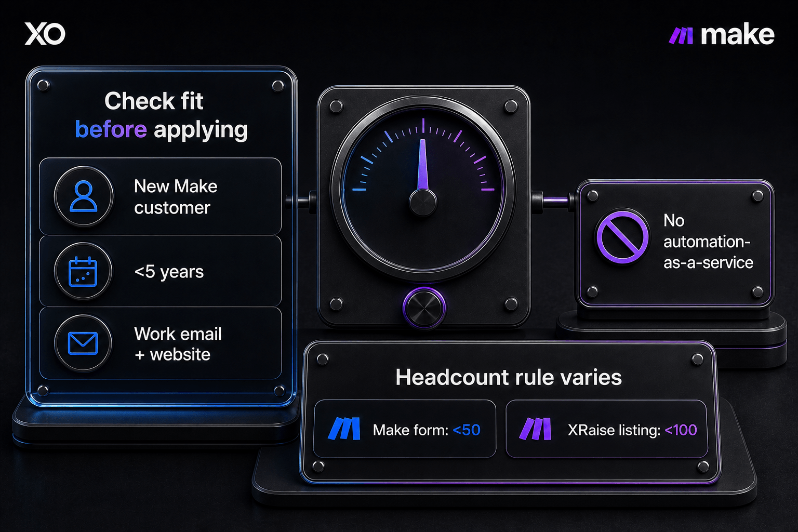Select the "XRaise listing: <100" text

coord(632,430)
